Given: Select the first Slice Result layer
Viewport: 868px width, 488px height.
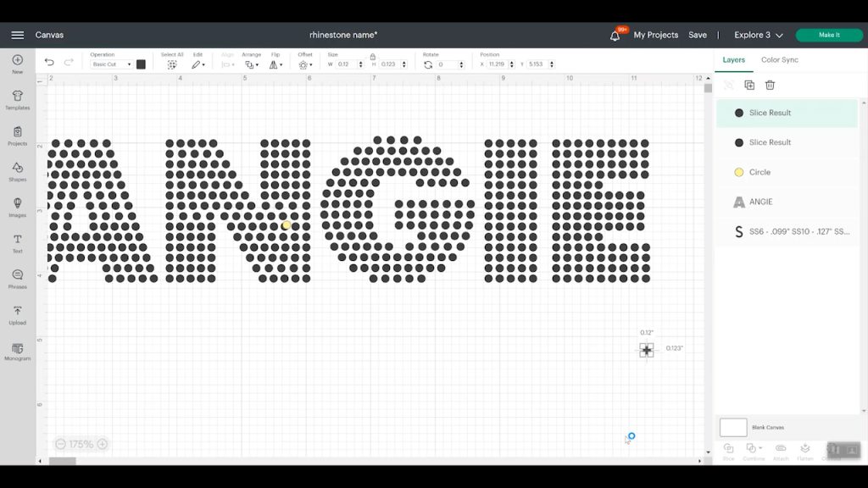Looking at the screenshot, I should 787,113.
